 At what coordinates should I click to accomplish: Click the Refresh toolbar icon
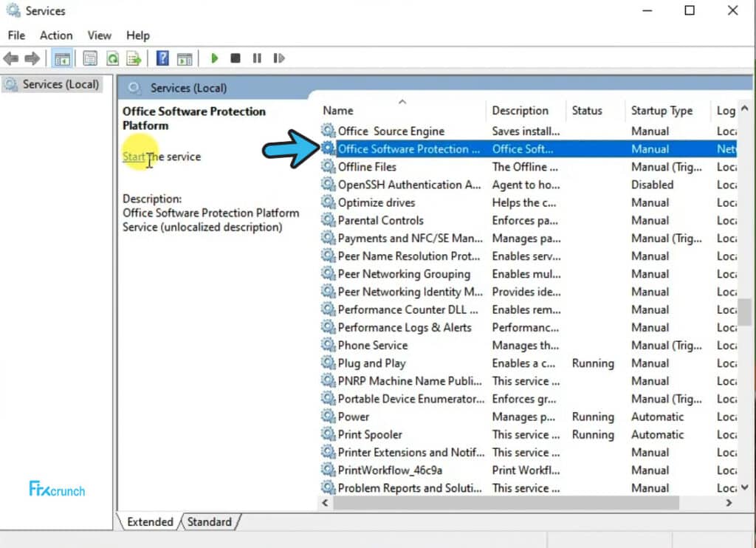point(112,59)
